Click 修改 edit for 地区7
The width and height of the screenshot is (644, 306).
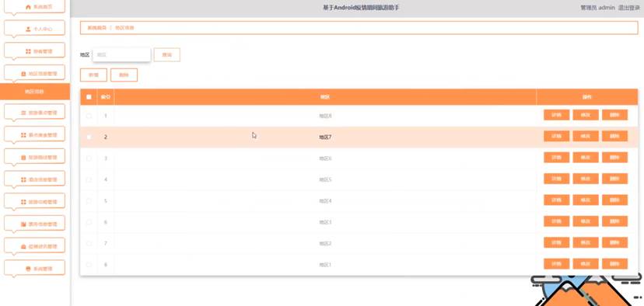click(586, 136)
